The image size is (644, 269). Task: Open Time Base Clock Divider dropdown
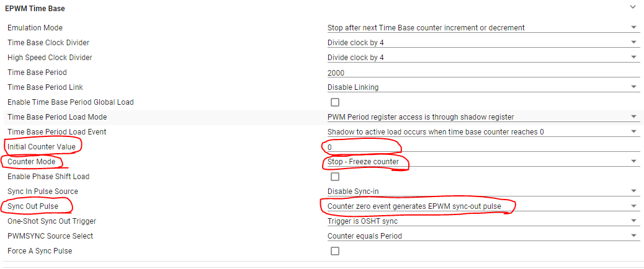click(x=481, y=43)
